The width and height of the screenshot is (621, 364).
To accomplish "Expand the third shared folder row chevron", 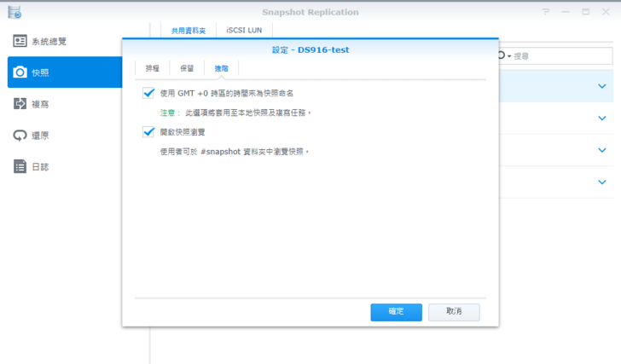I will tap(602, 150).
